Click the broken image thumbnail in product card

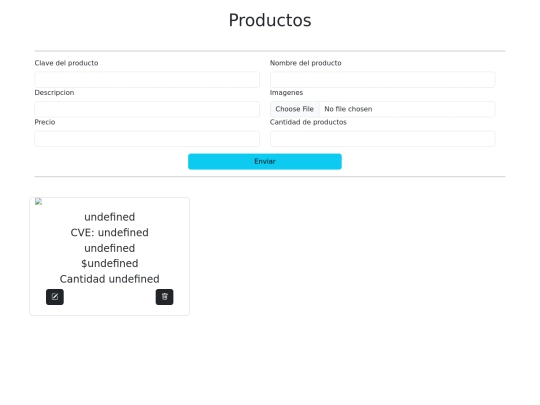tap(39, 201)
